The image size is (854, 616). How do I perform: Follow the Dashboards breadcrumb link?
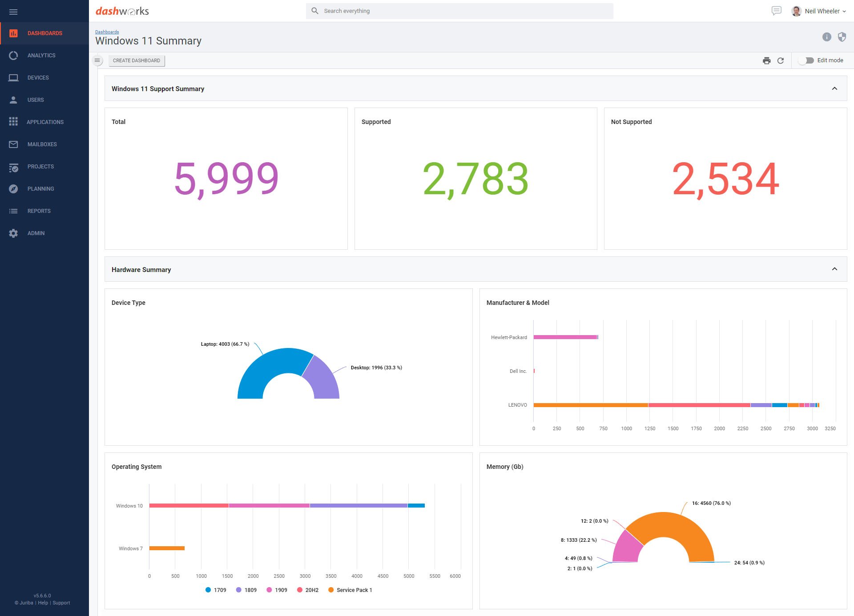(107, 32)
